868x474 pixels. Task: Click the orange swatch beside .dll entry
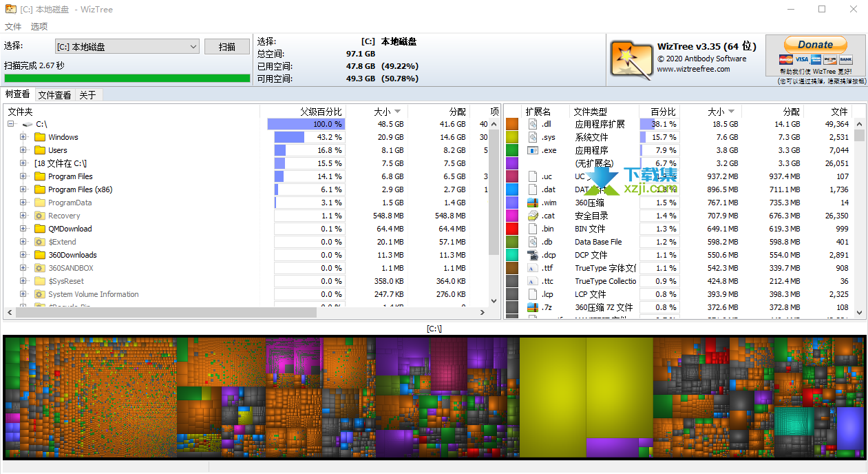point(512,124)
